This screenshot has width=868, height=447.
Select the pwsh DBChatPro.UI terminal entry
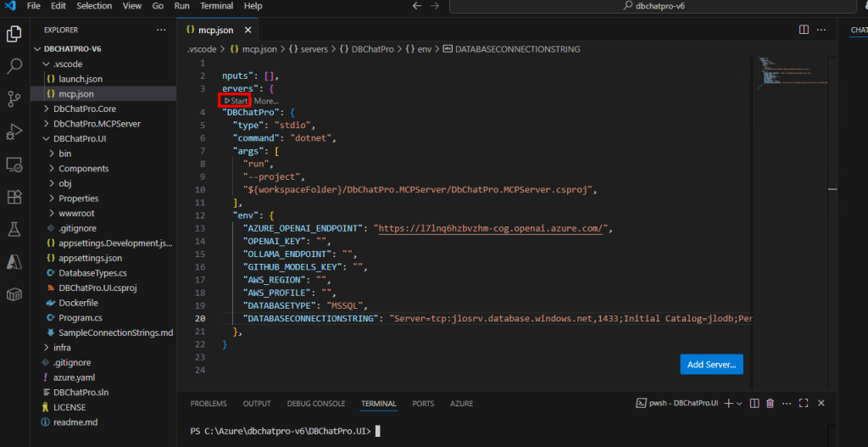(676, 403)
